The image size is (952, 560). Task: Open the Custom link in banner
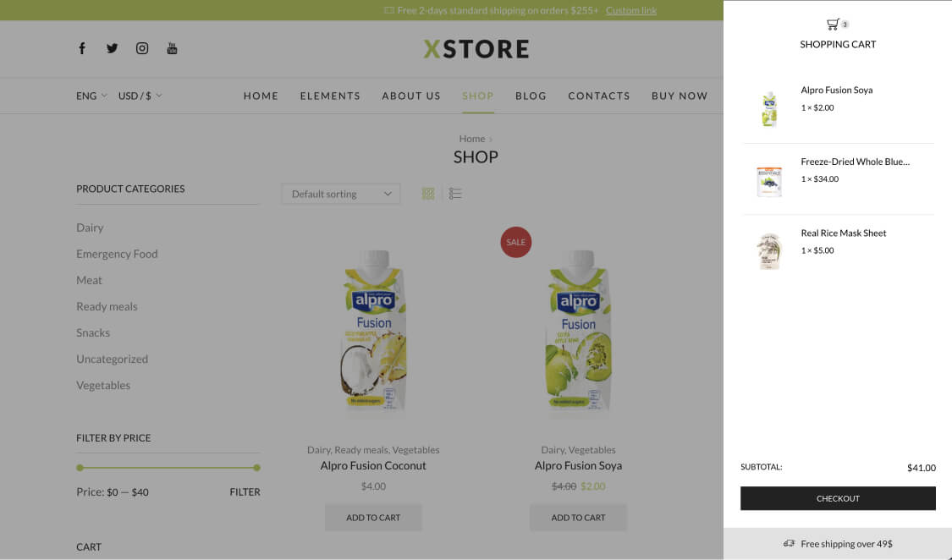click(630, 10)
